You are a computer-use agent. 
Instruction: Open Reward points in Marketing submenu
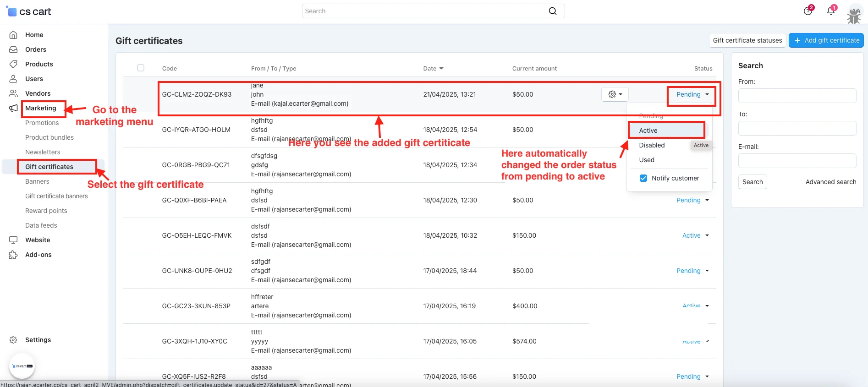[46, 211]
